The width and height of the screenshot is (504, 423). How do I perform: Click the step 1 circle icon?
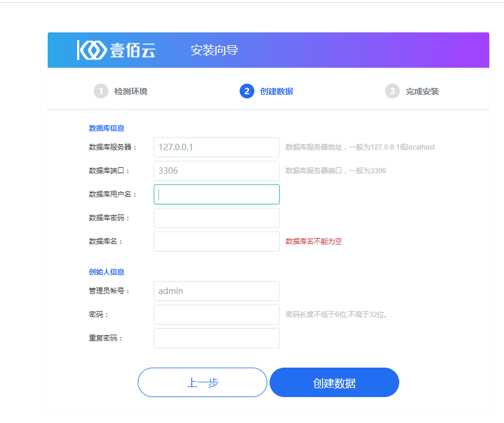point(101,91)
